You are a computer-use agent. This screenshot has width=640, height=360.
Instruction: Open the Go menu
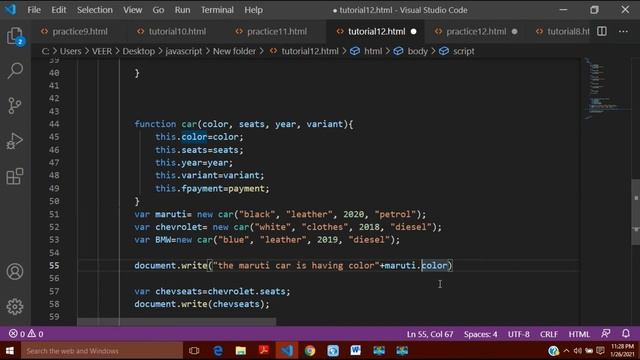tap(158, 10)
